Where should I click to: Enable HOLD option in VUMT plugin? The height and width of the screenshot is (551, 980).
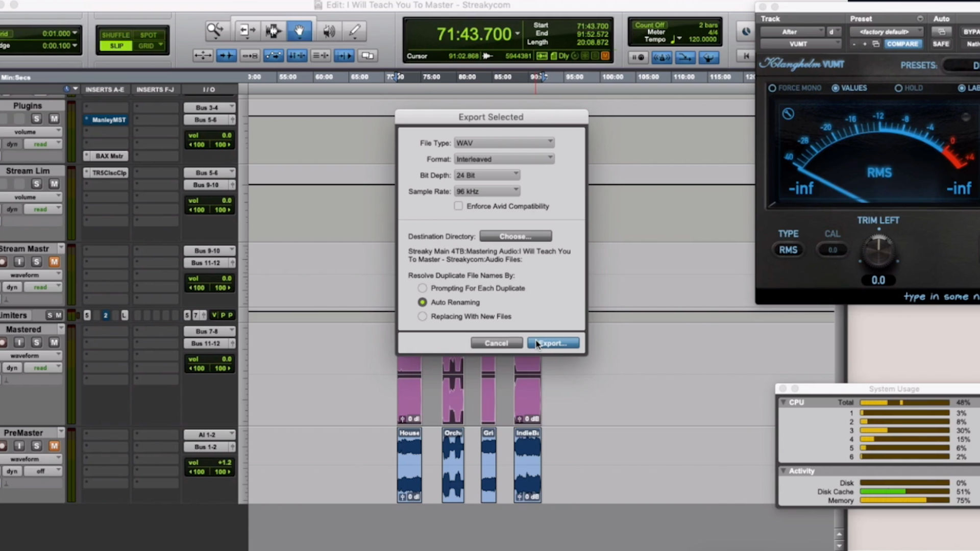pos(898,88)
